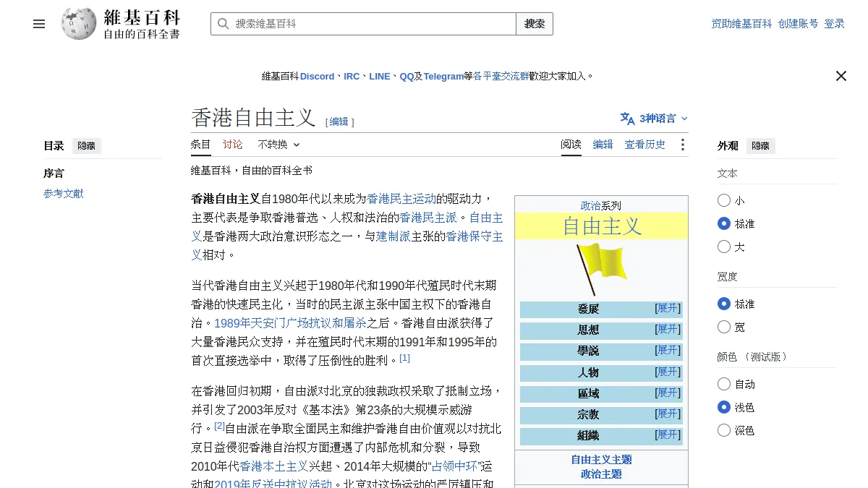The height and width of the screenshot is (488, 868).
Task: Click the 搜索 search button
Action: 535,24
